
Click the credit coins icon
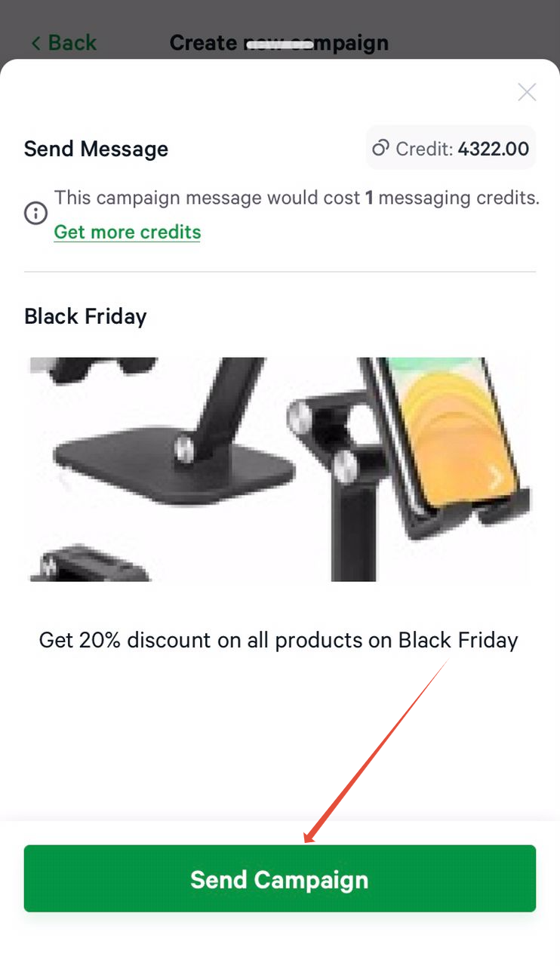(x=381, y=148)
